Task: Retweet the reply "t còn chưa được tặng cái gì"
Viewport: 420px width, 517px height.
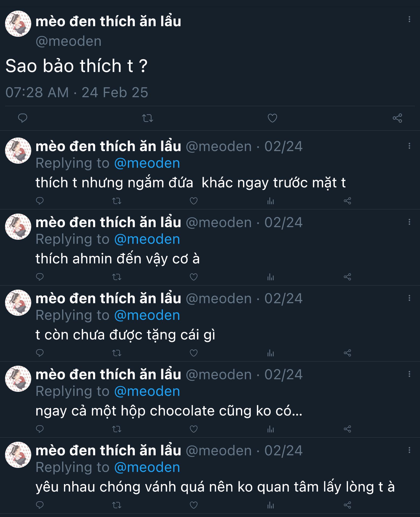Action: point(117,353)
